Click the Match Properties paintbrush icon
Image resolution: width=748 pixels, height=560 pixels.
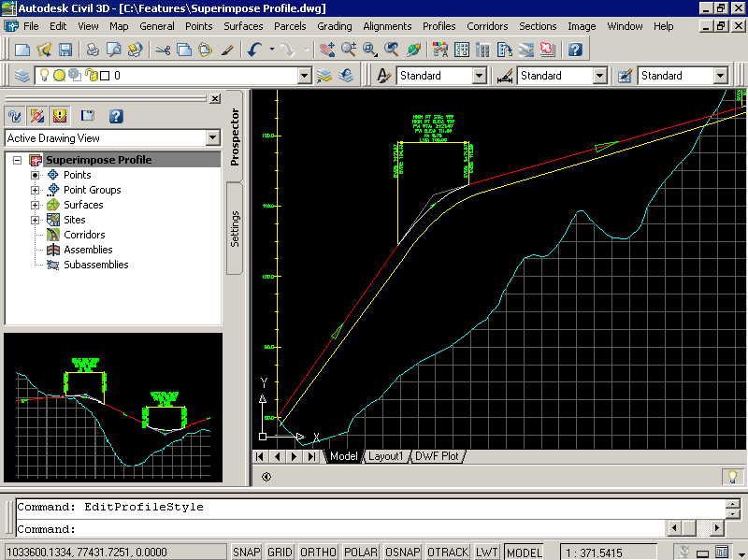(x=227, y=50)
